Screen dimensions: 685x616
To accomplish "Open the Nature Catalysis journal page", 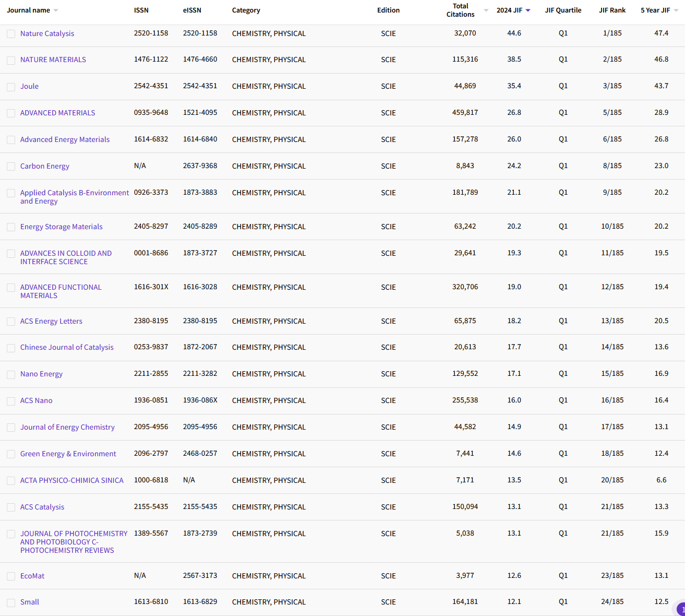I will tap(47, 33).
